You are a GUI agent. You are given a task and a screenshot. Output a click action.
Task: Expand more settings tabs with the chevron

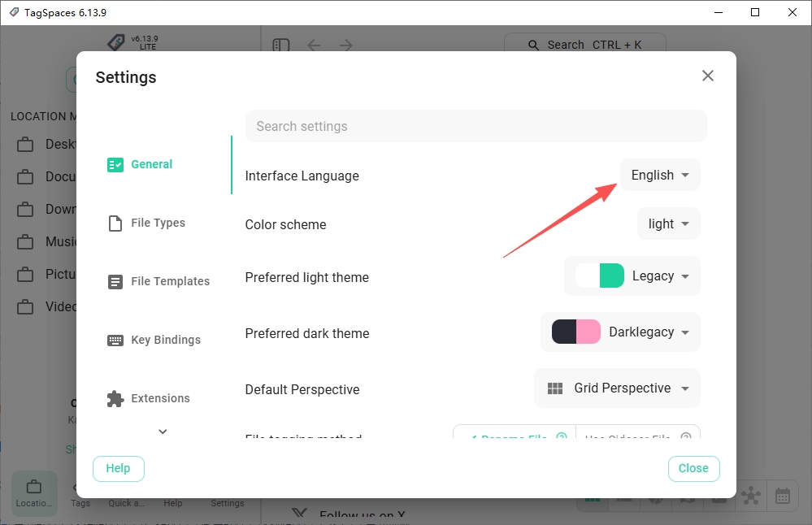click(x=163, y=432)
